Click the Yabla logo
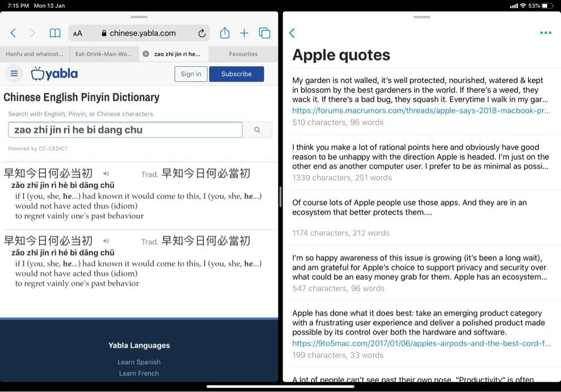This screenshot has height=392, width=561. pos(54,74)
